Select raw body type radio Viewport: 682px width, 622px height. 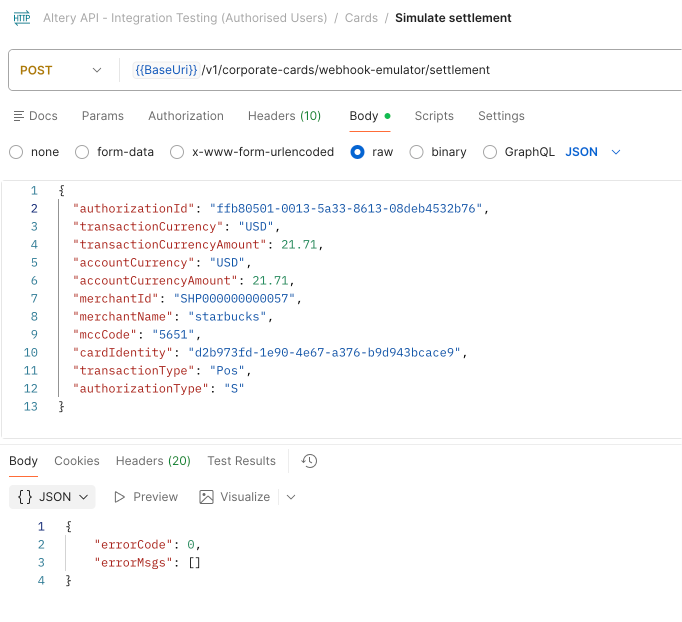[357, 152]
